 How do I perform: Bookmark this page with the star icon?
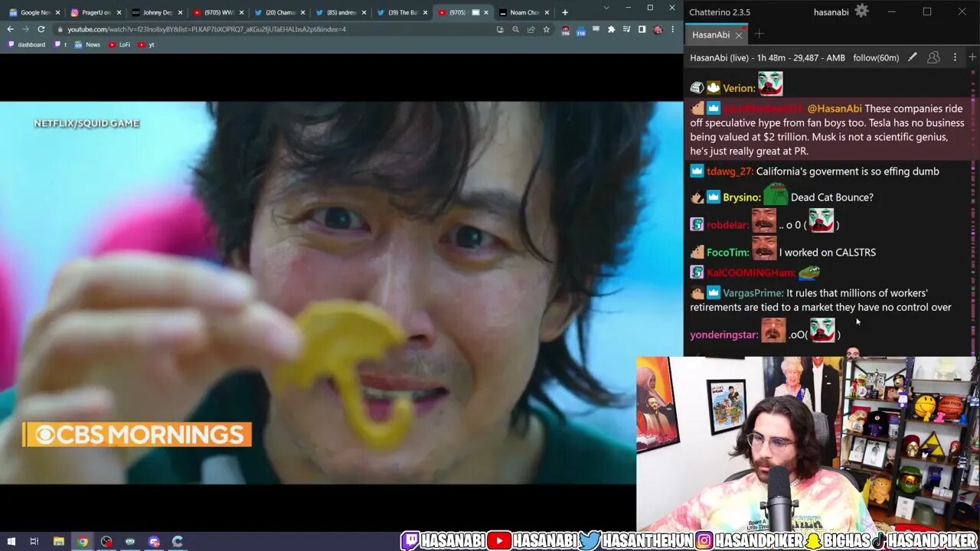[546, 29]
